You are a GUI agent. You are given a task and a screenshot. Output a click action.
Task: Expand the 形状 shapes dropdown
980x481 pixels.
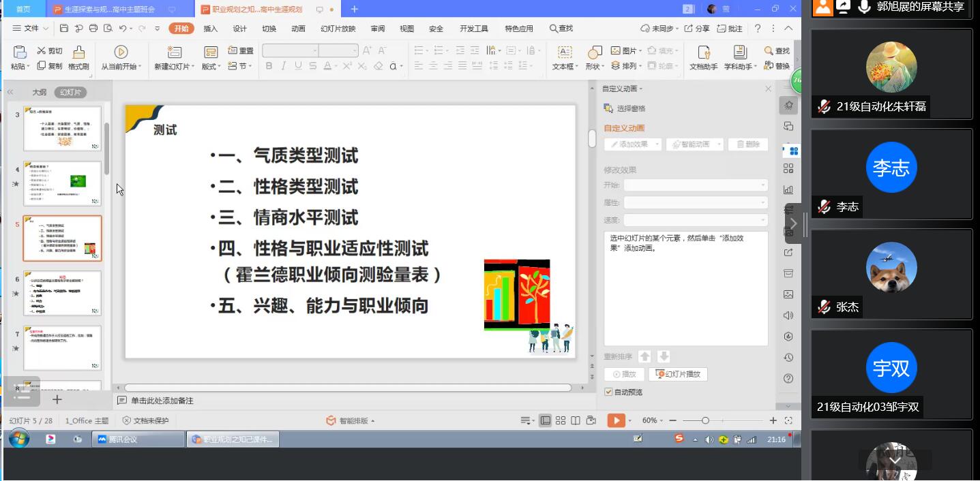point(602,67)
